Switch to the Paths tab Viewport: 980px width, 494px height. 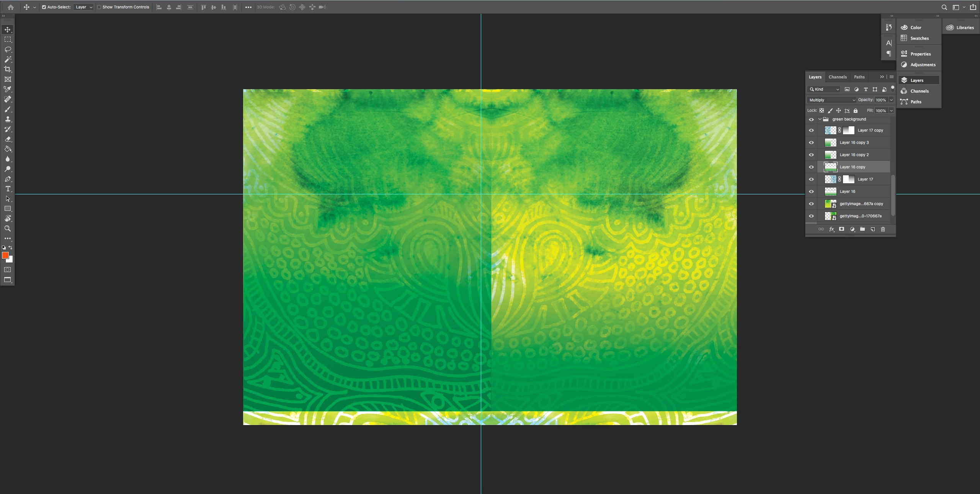pos(859,77)
